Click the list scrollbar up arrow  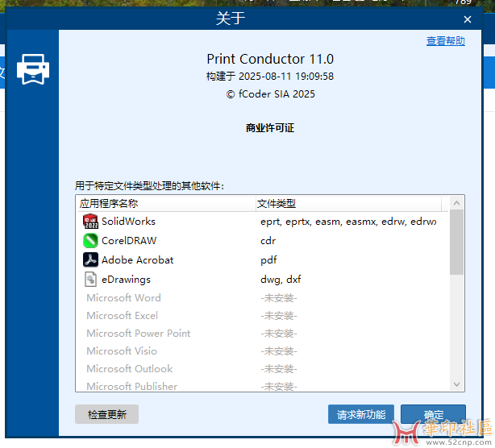[x=456, y=203]
